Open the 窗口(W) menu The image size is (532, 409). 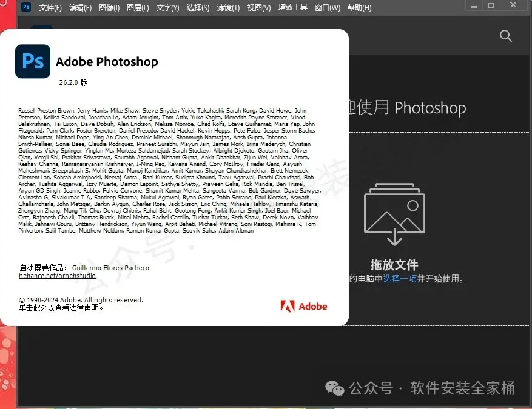pyautogui.click(x=327, y=7)
